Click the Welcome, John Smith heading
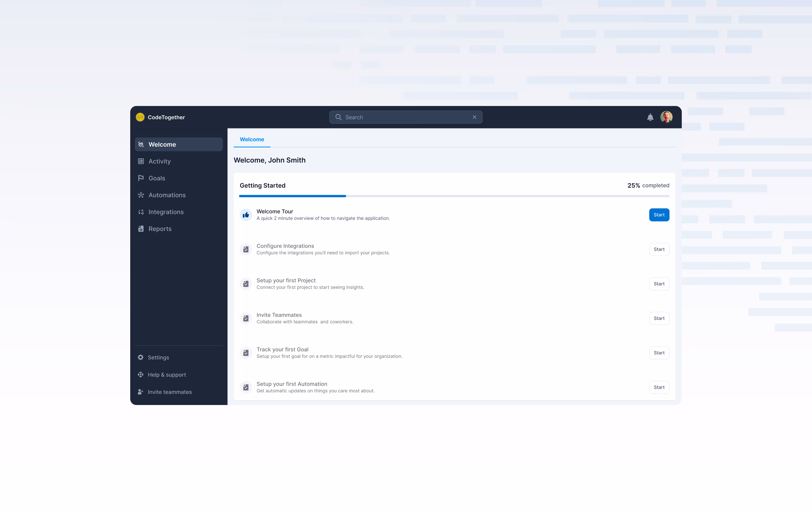The height and width of the screenshot is (511, 812). (269, 160)
